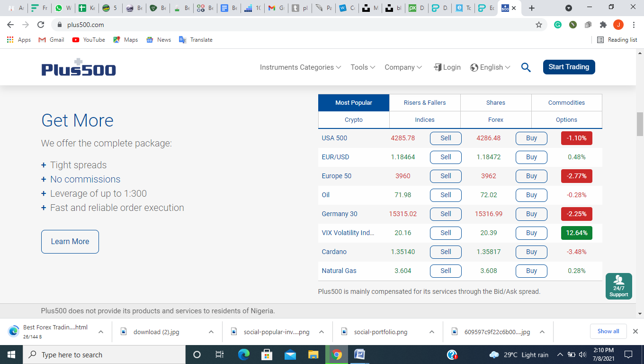Open Chrome extensions puzzle icon
The width and height of the screenshot is (644, 364).
[603, 25]
